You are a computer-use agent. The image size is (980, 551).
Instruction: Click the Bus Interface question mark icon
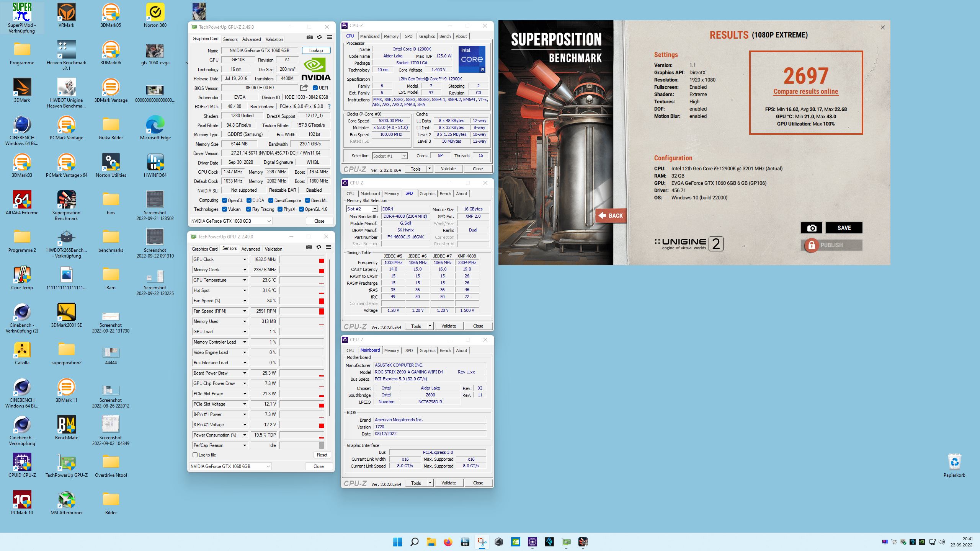click(x=329, y=106)
